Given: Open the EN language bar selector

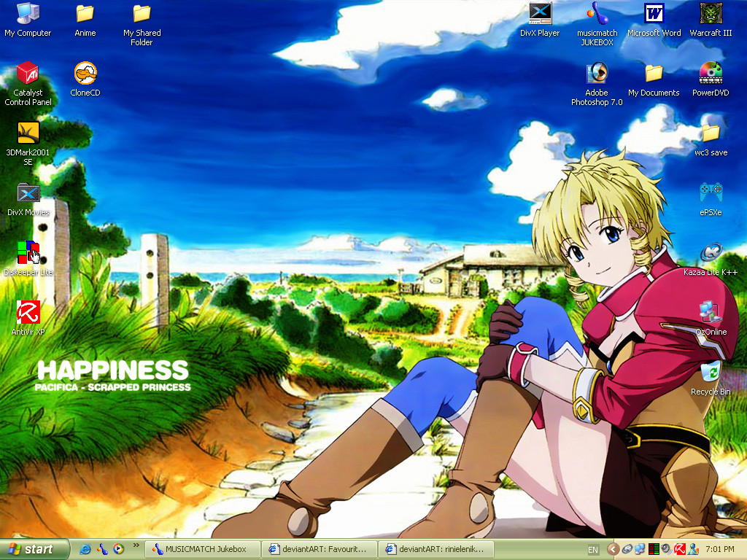Looking at the screenshot, I should (x=592, y=550).
